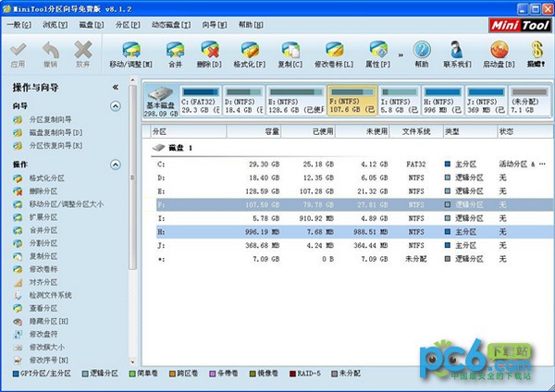Click the Apply (应用) checkmark icon

tap(18, 50)
